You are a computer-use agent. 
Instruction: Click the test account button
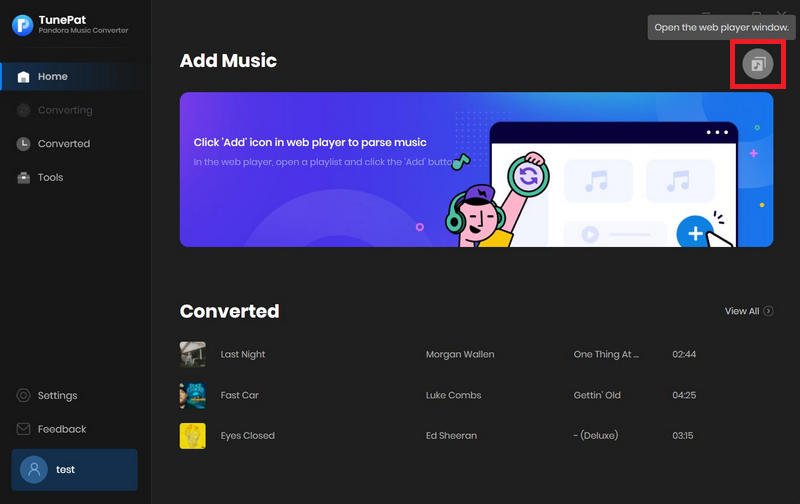(74, 470)
